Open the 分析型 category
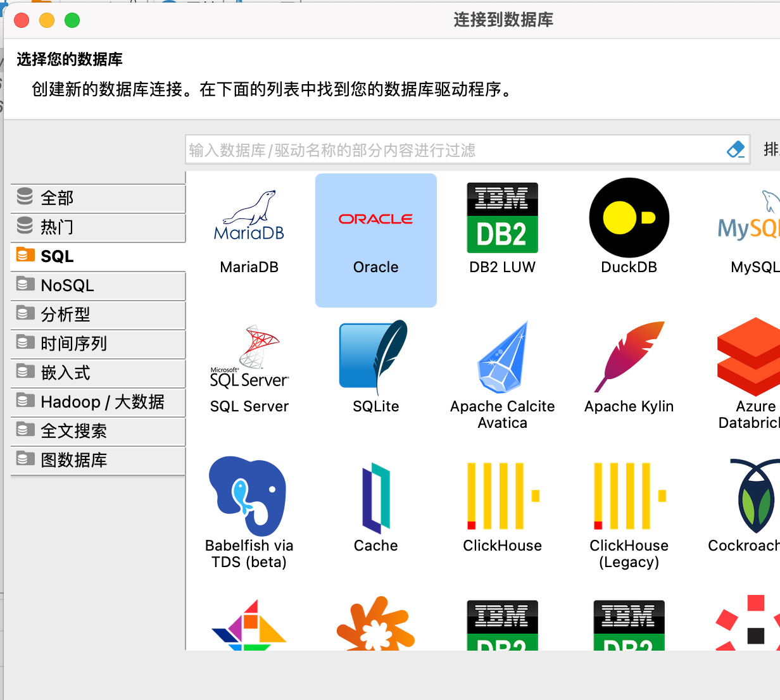This screenshot has height=700, width=780. 98,315
